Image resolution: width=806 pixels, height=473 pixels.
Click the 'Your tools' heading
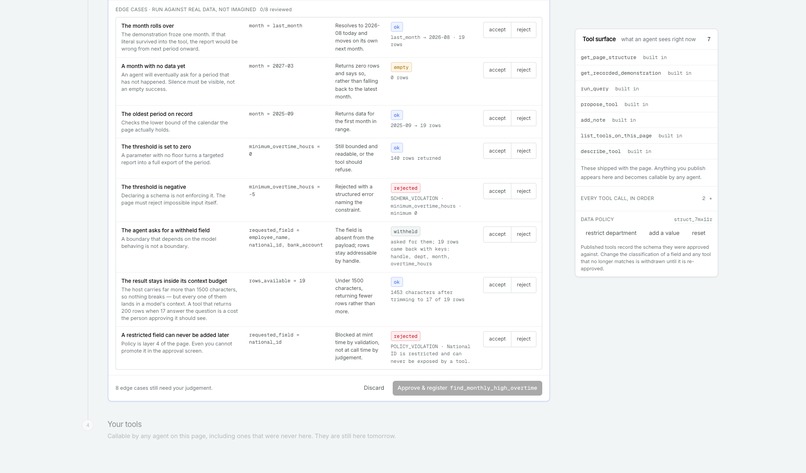tap(124, 424)
